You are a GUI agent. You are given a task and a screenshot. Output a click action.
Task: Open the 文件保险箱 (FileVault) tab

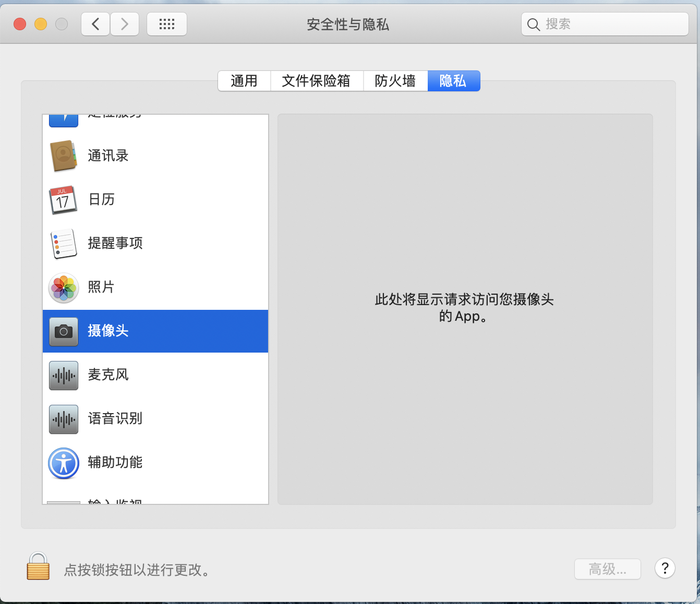point(316,81)
